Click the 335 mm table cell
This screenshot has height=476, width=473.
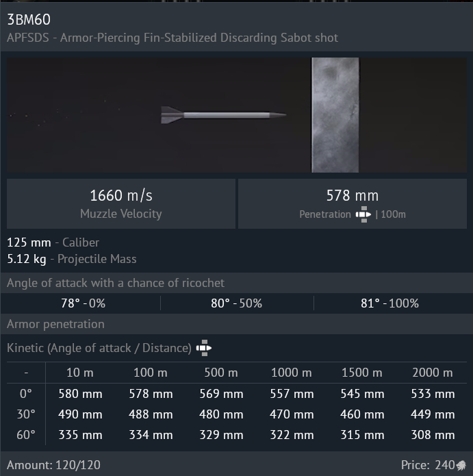(x=80, y=435)
